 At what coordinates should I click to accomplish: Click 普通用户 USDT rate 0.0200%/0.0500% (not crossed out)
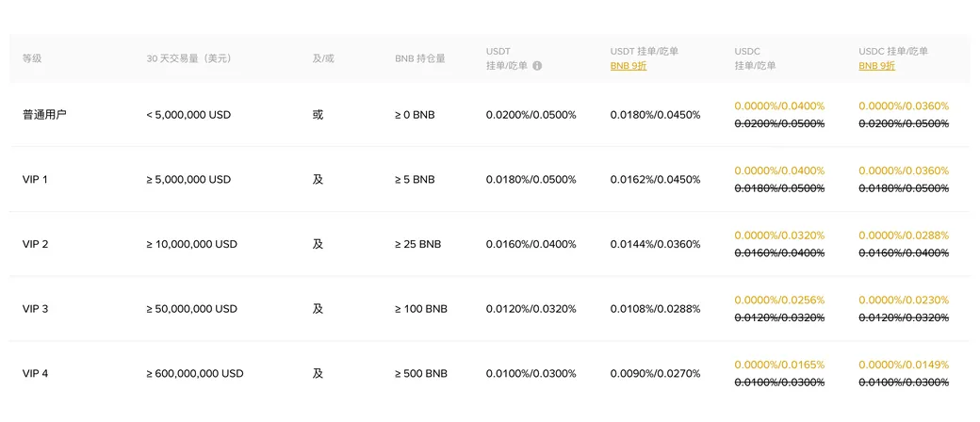pos(531,115)
